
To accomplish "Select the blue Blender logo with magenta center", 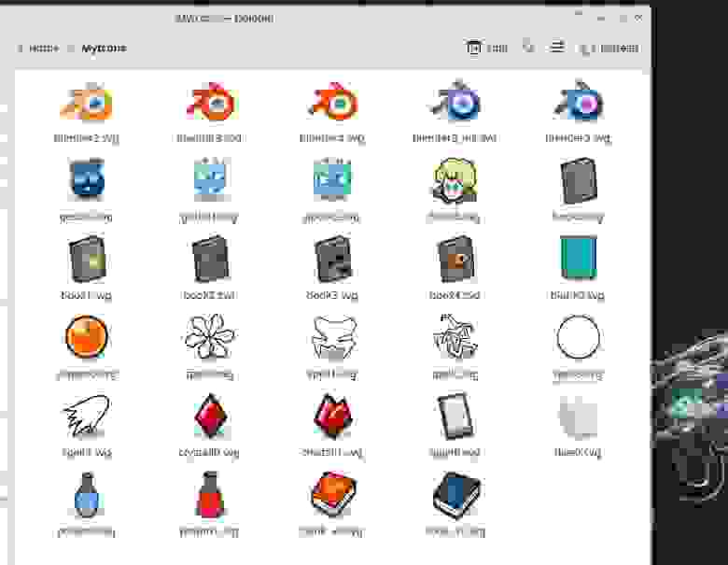I will (578, 101).
